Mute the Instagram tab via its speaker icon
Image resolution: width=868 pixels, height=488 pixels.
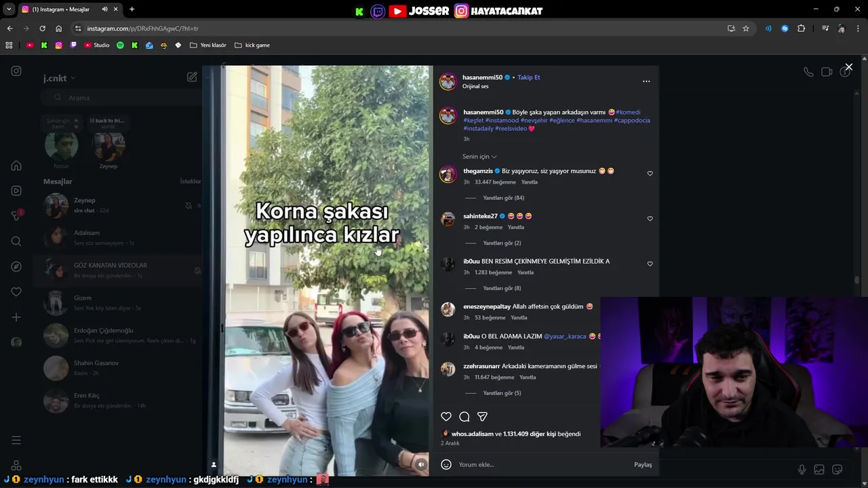click(x=104, y=9)
